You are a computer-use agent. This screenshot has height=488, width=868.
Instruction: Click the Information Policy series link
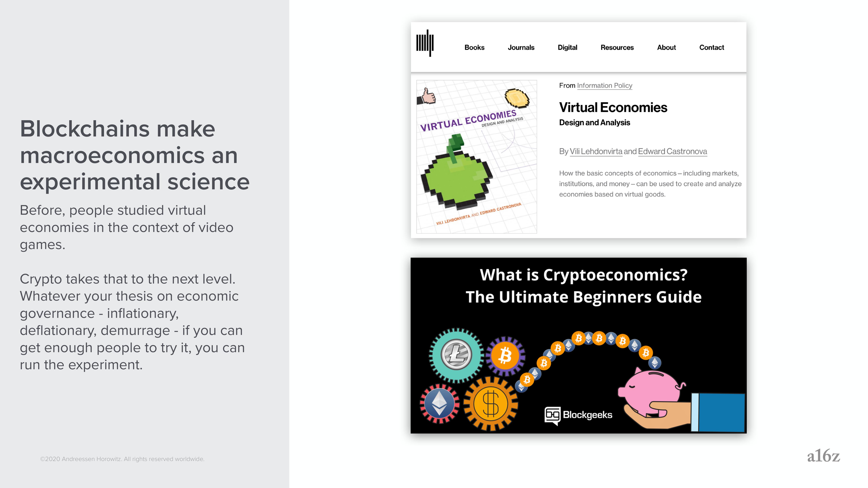(x=604, y=85)
